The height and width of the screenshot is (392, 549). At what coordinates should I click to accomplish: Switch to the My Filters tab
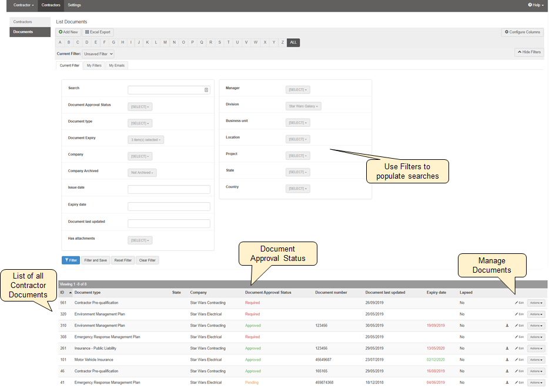pos(94,66)
